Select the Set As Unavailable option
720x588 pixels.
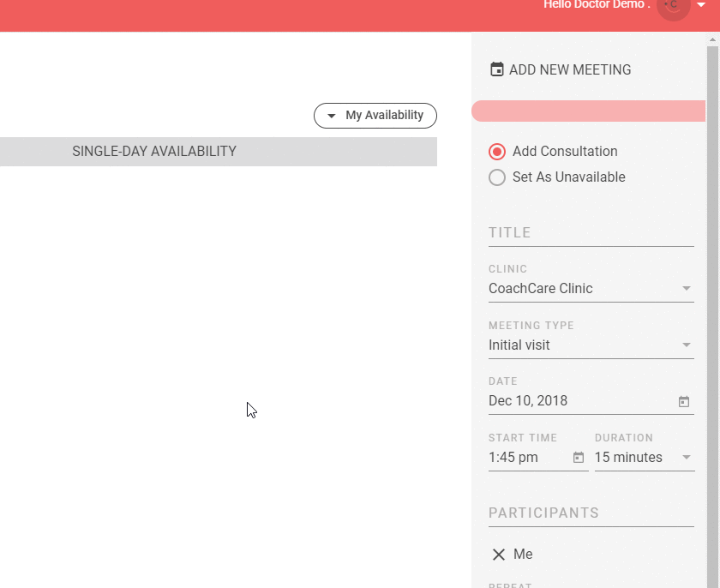(497, 177)
